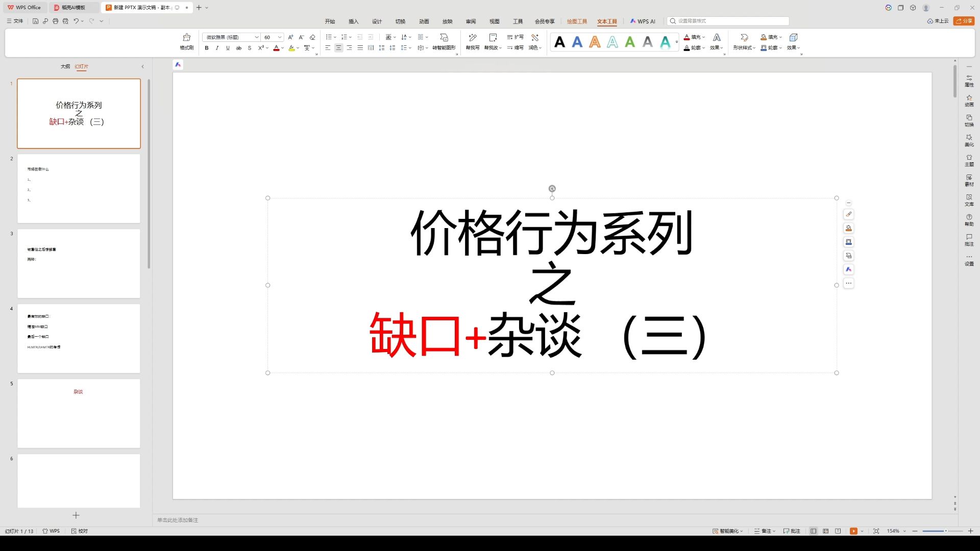Switch to slide sorter view icon

tap(825, 531)
